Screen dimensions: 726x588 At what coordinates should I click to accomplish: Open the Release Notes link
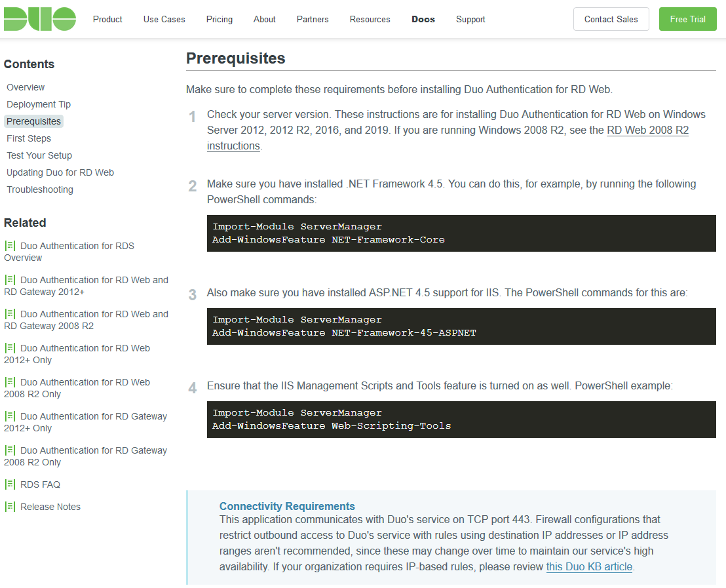coord(50,507)
